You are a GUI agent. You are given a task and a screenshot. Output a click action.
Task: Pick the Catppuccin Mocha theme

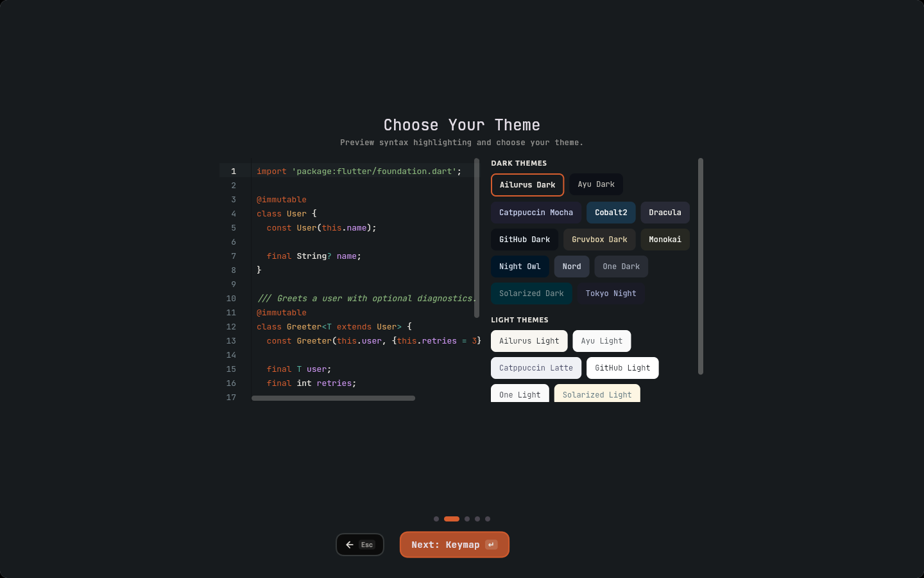536,213
